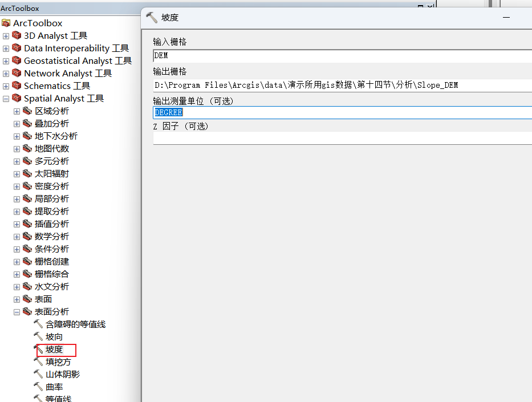Image resolution: width=532 pixels, height=402 pixels.
Task: Click the Spatial Analyst toolbox icon
Action: 17,98
